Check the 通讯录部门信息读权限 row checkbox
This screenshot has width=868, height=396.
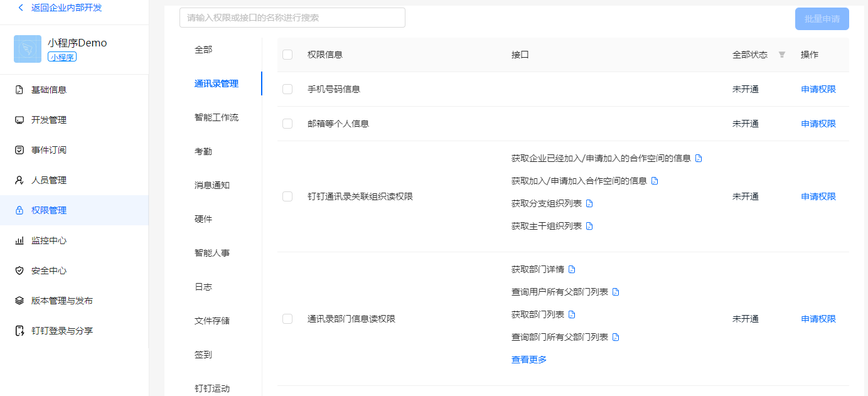point(287,319)
